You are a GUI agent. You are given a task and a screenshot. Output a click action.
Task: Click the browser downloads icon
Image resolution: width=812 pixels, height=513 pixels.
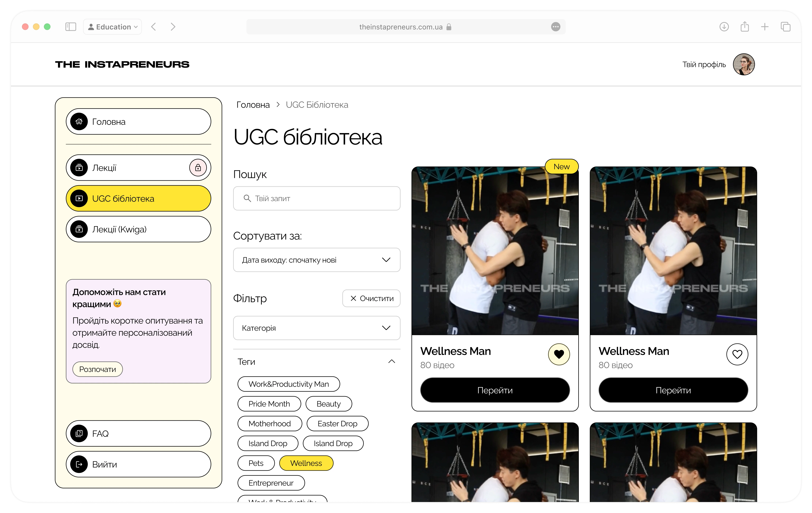[724, 27]
